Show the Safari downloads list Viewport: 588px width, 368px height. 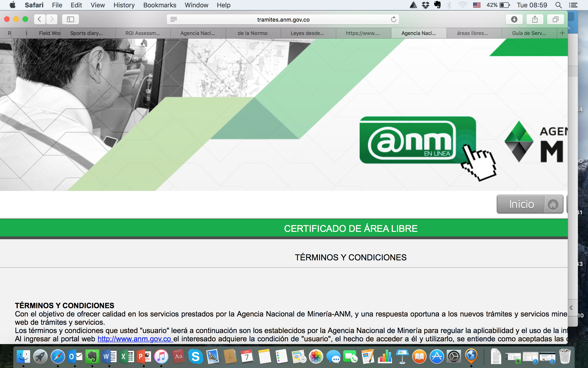click(514, 19)
